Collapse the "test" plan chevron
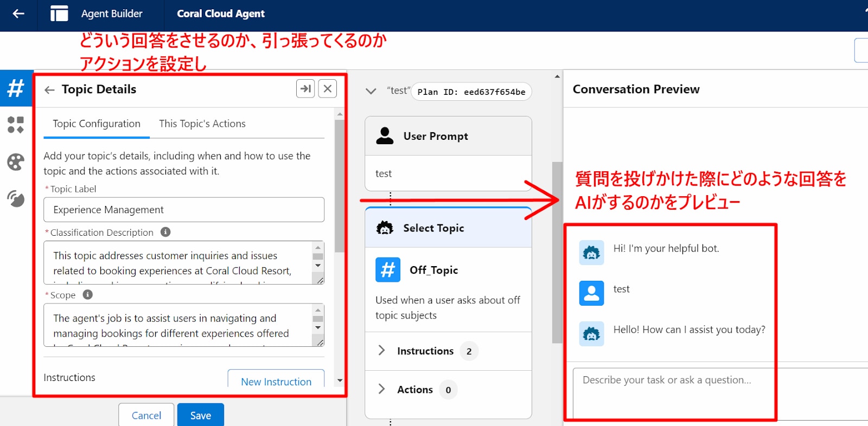Screen dimensions: 868x426 [371, 91]
